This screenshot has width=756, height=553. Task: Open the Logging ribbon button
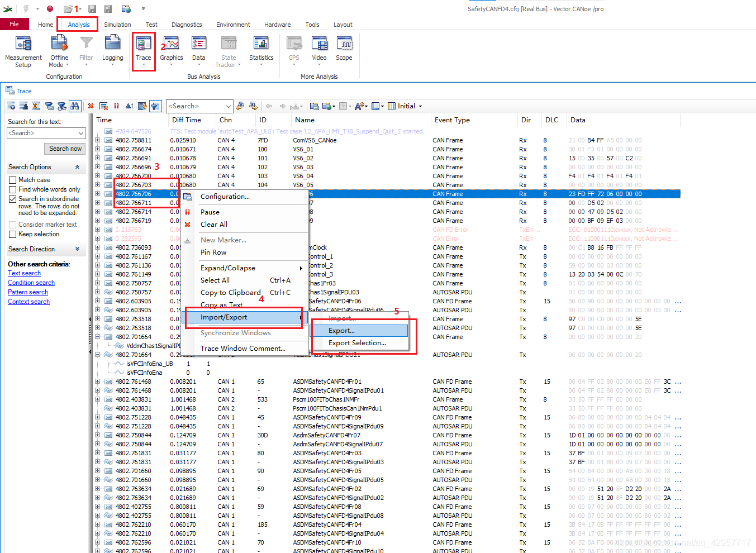[112, 50]
